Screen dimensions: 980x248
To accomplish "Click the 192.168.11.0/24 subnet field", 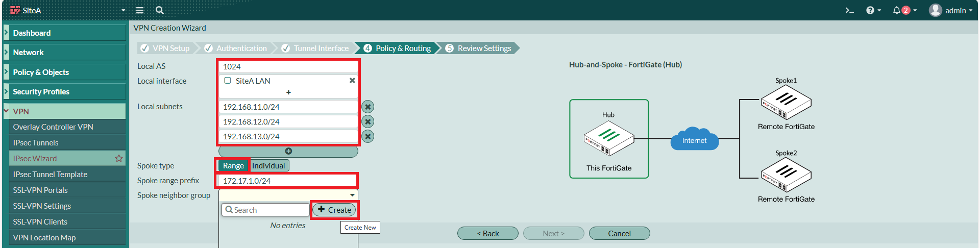I will coord(288,107).
